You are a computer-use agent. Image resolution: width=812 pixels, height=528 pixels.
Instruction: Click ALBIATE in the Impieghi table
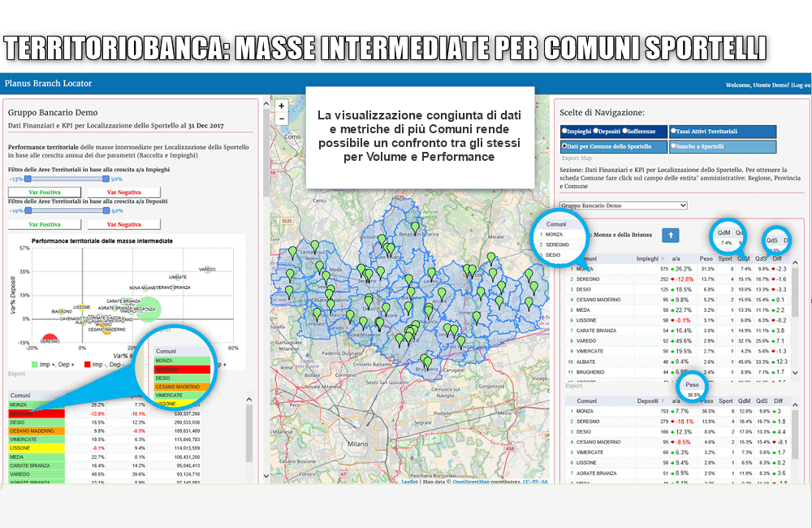pos(585,361)
